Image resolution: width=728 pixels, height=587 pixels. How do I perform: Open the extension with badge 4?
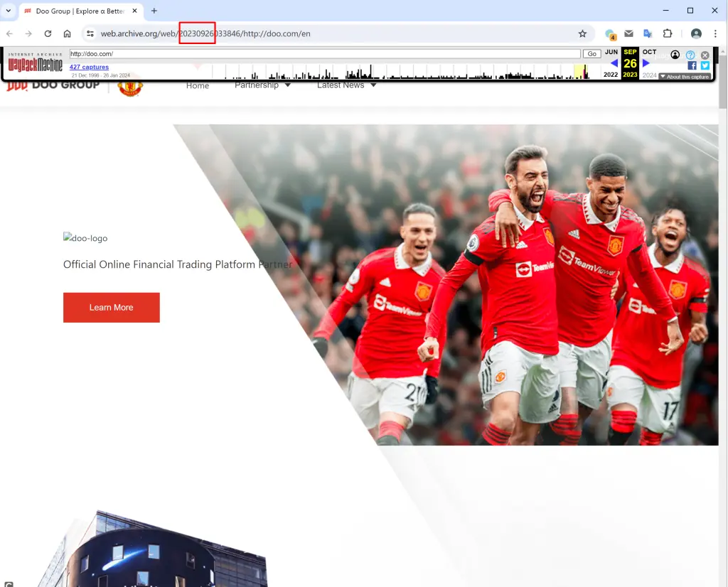click(x=610, y=34)
